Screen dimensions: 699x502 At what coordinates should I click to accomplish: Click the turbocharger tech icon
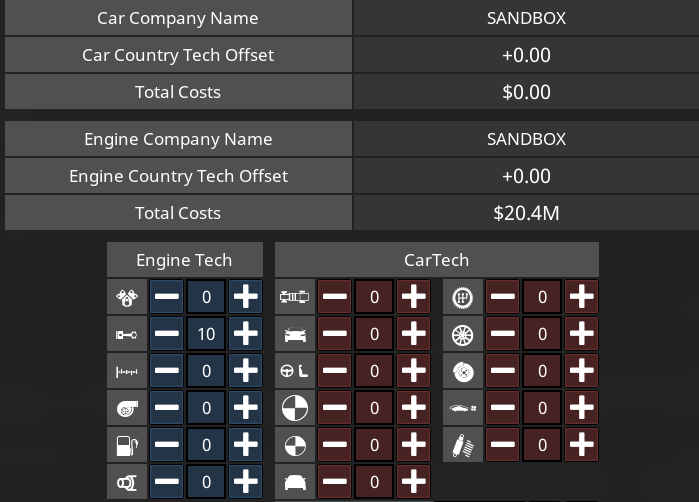126,408
